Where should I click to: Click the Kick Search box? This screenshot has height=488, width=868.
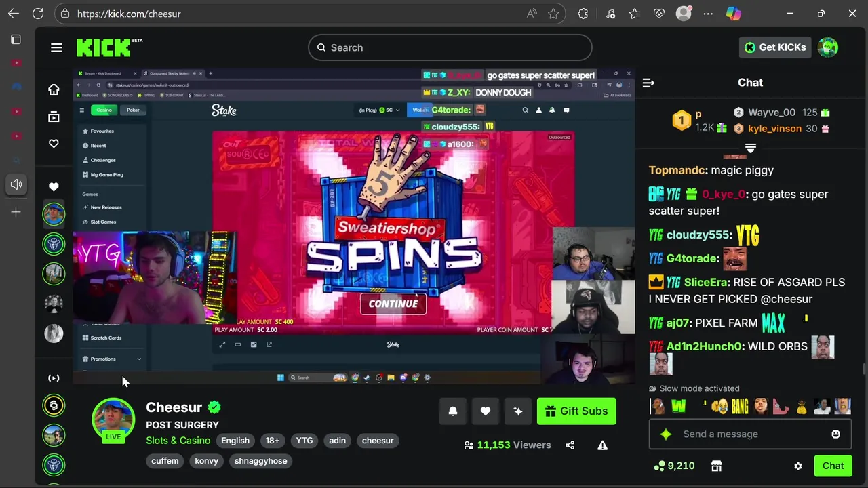(450, 47)
